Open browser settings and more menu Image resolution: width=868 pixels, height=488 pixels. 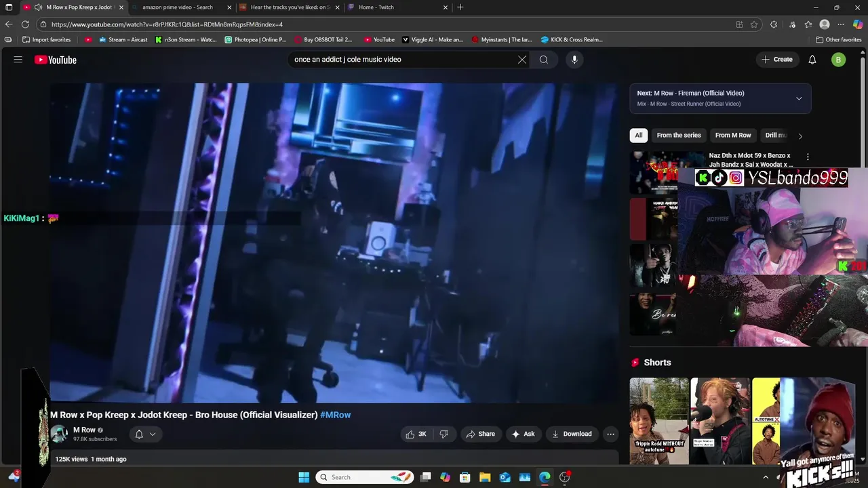(841, 24)
